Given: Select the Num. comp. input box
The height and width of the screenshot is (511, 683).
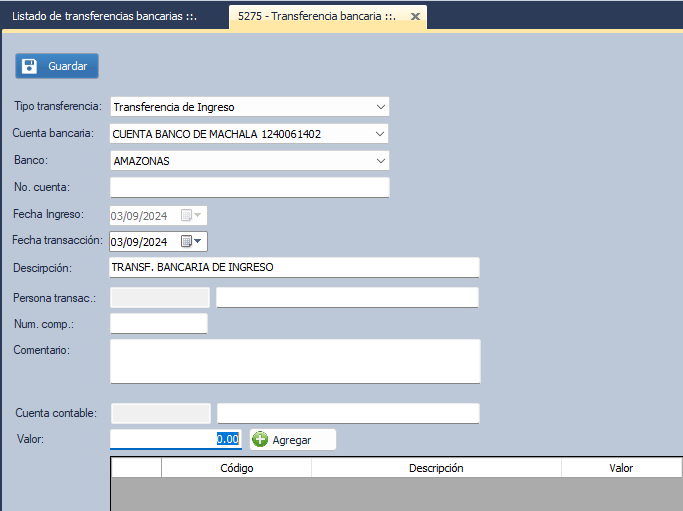Looking at the screenshot, I should [x=158, y=323].
